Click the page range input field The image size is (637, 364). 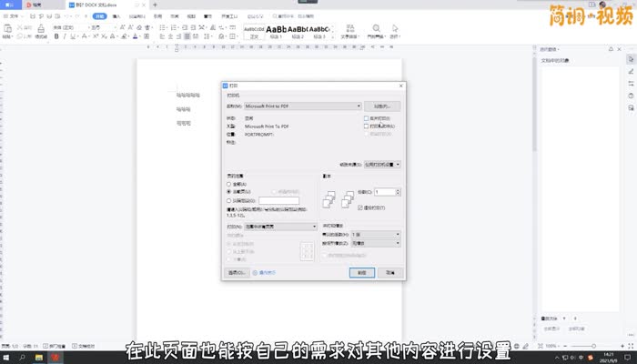[278, 201]
